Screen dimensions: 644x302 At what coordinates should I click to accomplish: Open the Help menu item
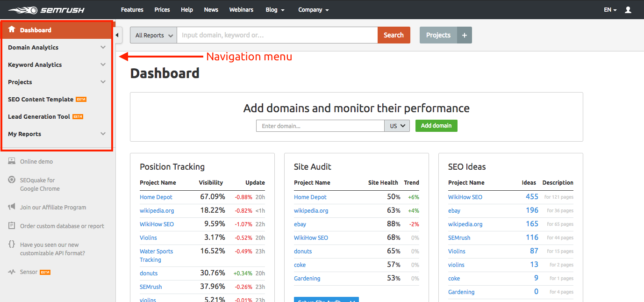pos(187,10)
